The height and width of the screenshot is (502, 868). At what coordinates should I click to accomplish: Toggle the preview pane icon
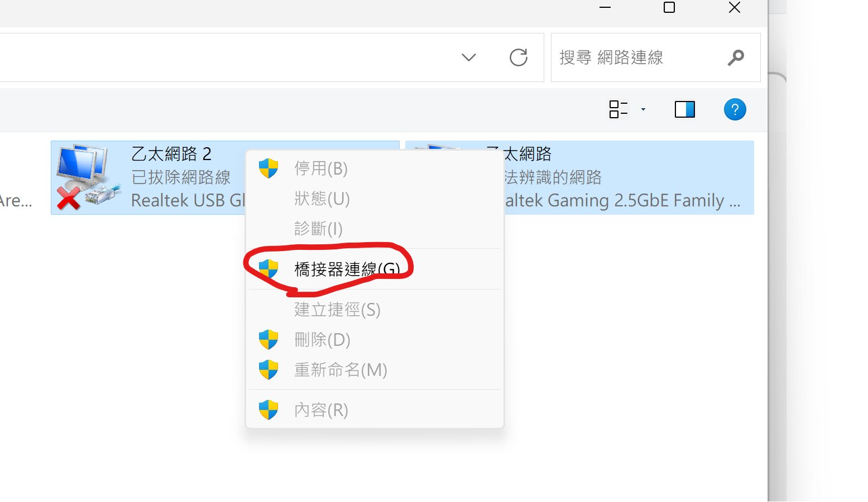pos(684,109)
